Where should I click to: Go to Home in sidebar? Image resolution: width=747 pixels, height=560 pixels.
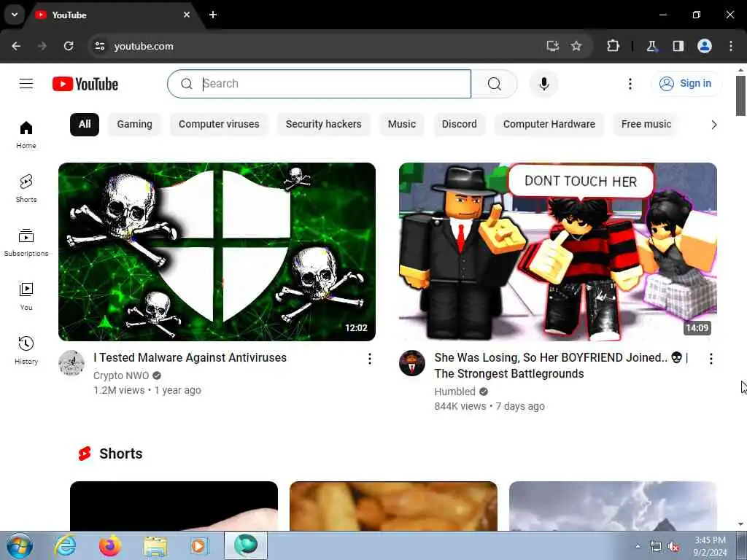pos(26,135)
